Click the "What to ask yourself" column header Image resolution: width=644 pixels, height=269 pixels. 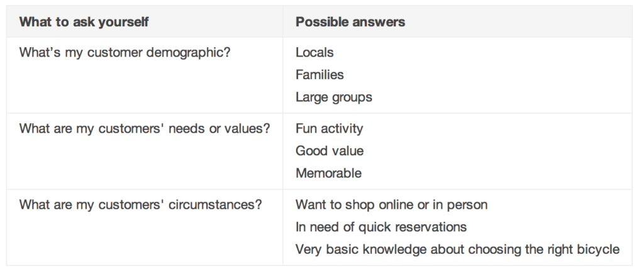point(84,22)
